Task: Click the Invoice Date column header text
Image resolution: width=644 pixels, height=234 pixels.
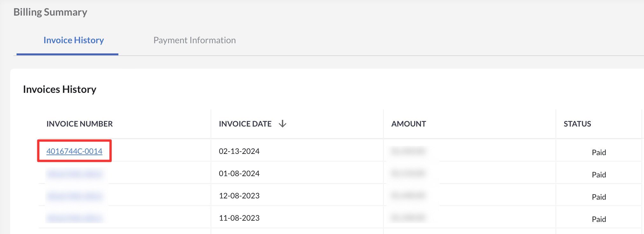Action: click(x=245, y=124)
